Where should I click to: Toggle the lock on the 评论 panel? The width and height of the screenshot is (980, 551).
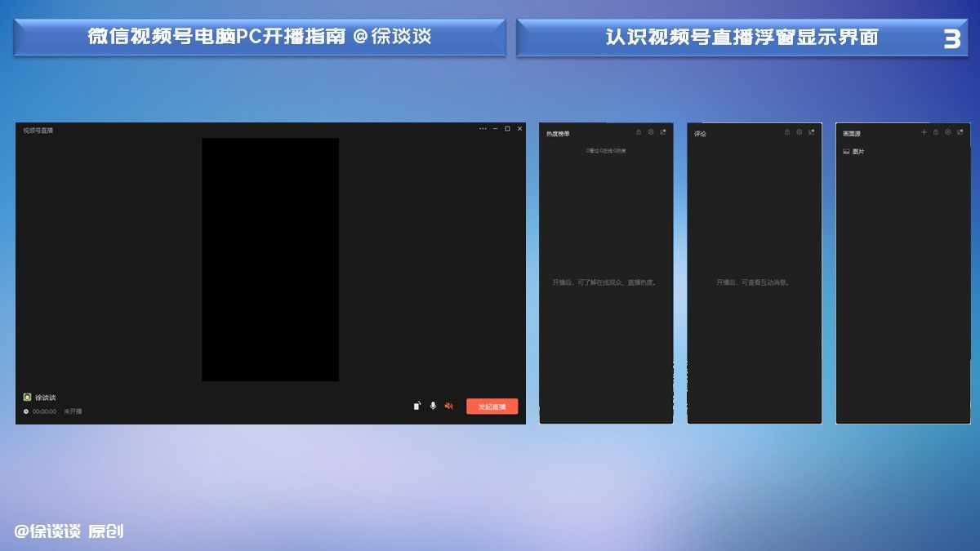(x=786, y=131)
